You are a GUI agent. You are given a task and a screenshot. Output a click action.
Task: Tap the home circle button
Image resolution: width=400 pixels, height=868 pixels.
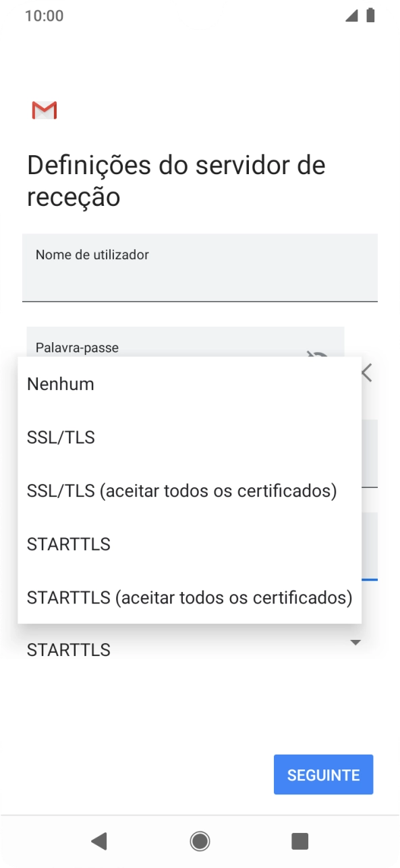(x=200, y=841)
